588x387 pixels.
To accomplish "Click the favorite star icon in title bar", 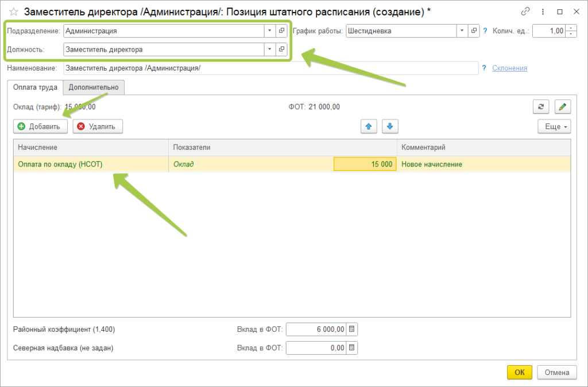I will point(14,11).
